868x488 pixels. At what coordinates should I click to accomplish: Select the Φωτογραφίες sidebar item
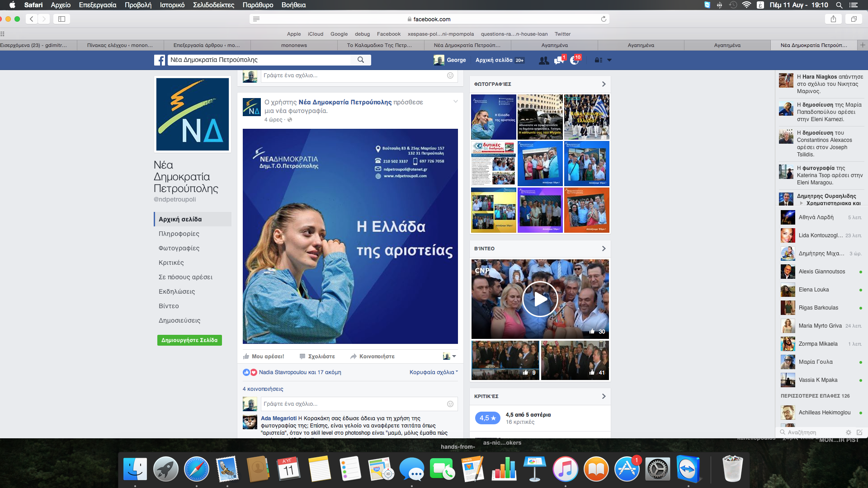pyautogui.click(x=179, y=248)
